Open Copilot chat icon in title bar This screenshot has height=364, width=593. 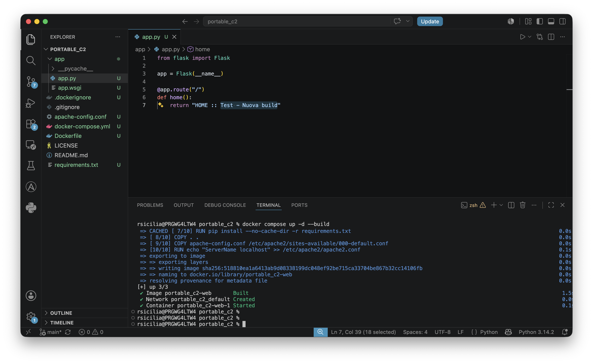397,21
